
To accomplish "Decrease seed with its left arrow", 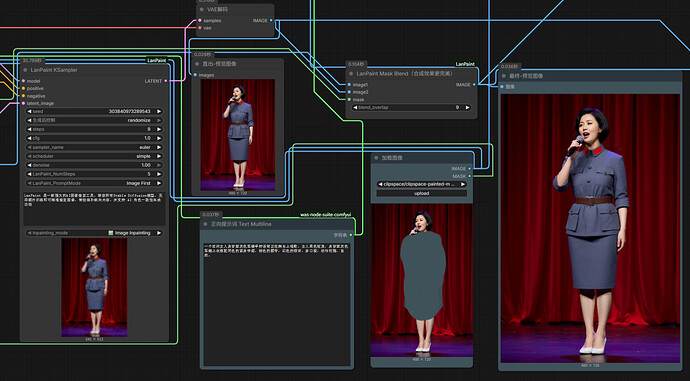I will pyautogui.click(x=29, y=111).
